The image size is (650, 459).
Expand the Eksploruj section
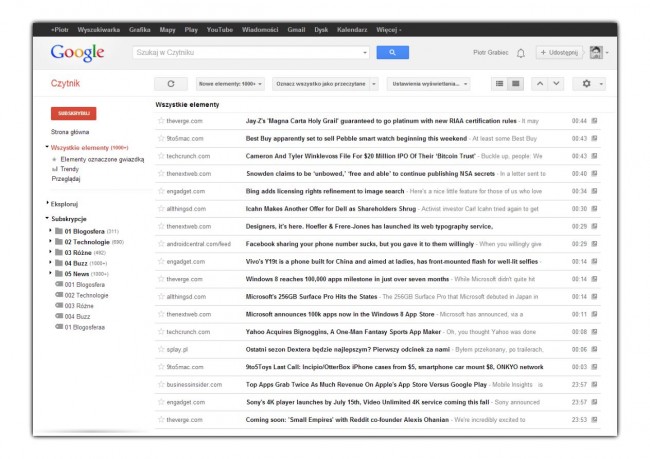click(47, 203)
